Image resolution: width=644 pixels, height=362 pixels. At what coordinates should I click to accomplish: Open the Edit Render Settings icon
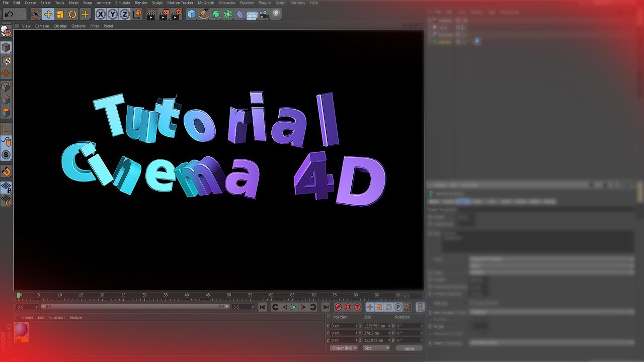tap(176, 14)
